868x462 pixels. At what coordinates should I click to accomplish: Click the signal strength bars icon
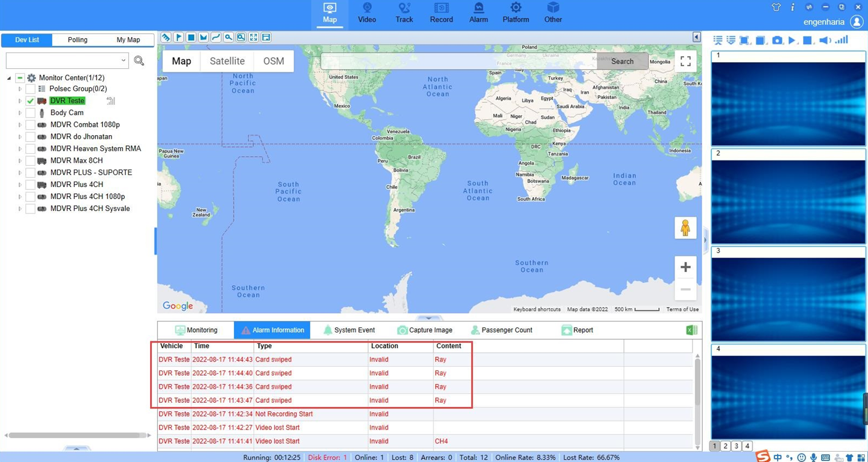click(x=841, y=40)
